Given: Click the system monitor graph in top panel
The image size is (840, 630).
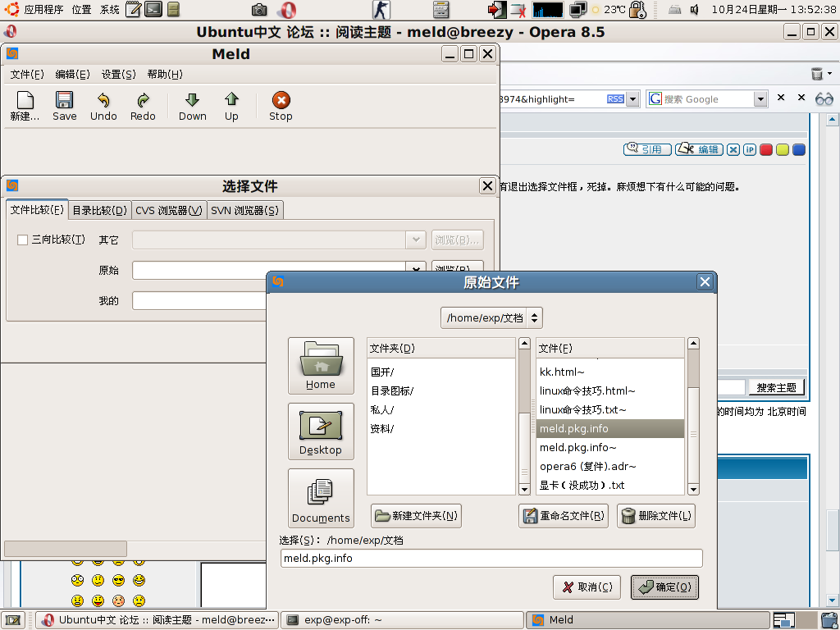Looking at the screenshot, I should (x=547, y=10).
